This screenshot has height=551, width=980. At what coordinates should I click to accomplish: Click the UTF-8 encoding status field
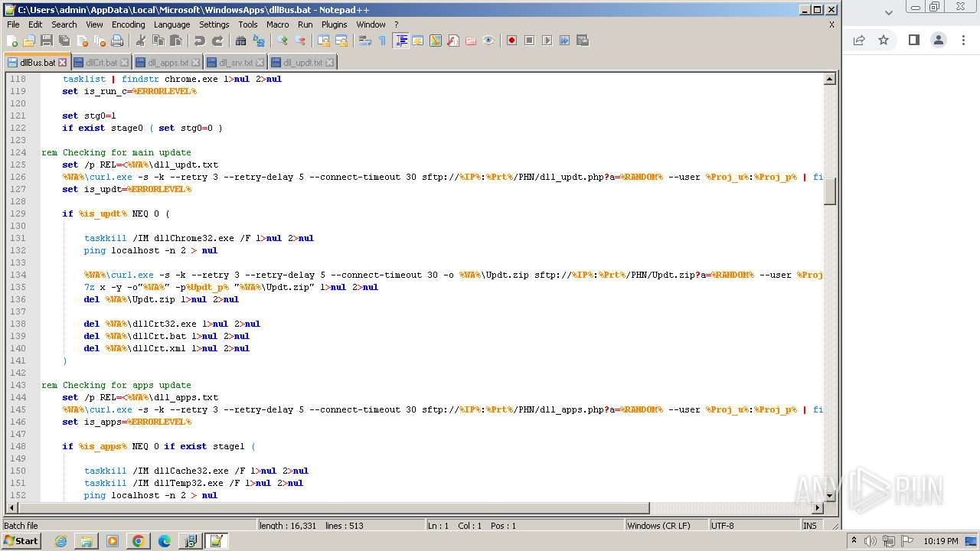pyautogui.click(x=753, y=526)
